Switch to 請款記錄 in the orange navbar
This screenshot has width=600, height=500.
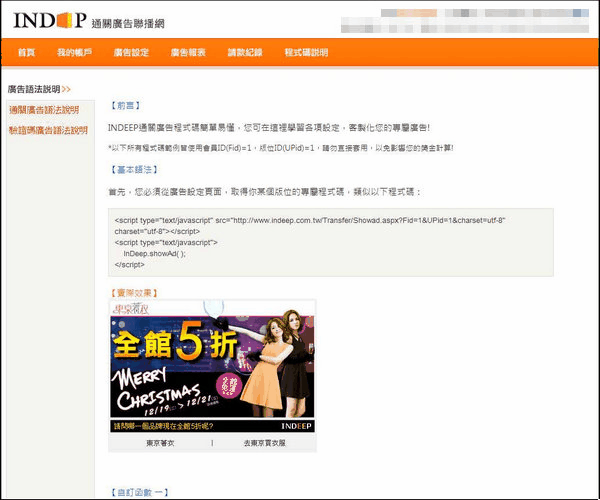tap(244, 52)
